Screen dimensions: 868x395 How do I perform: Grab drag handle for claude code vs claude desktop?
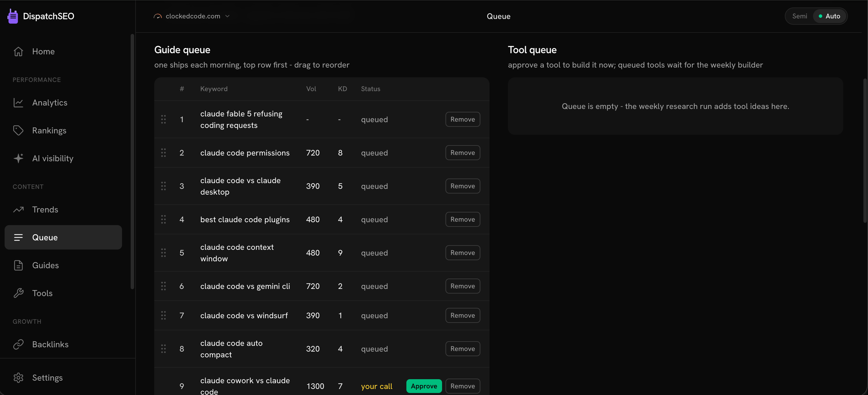click(x=163, y=186)
